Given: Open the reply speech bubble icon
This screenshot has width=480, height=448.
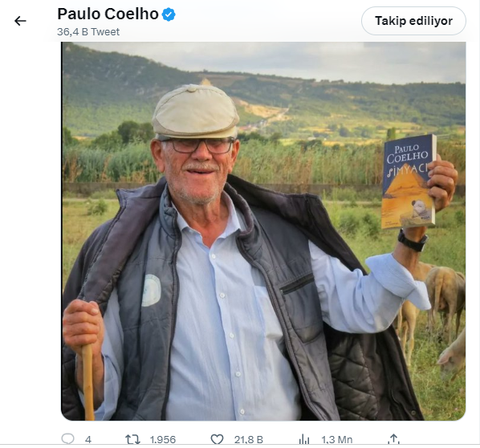Looking at the screenshot, I should pos(67,439).
